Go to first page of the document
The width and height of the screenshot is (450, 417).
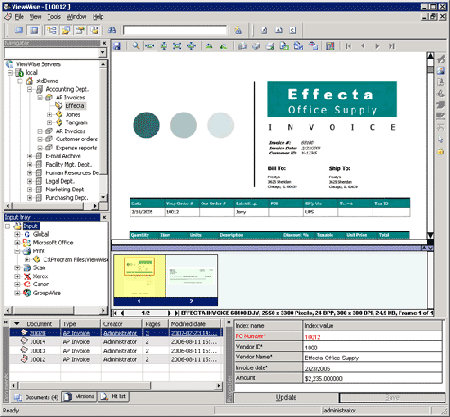pyautogui.click(x=348, y=46)
